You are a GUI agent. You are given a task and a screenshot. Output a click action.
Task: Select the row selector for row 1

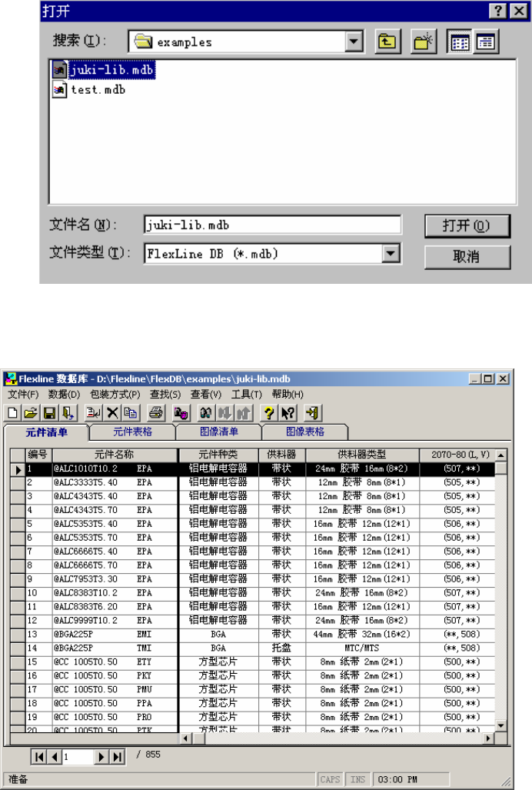(18, 469)
